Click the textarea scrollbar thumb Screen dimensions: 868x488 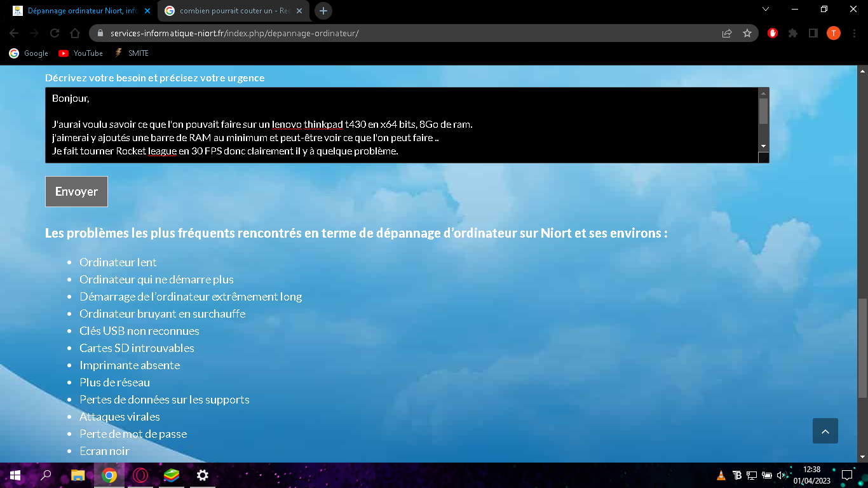coord(764,111)
